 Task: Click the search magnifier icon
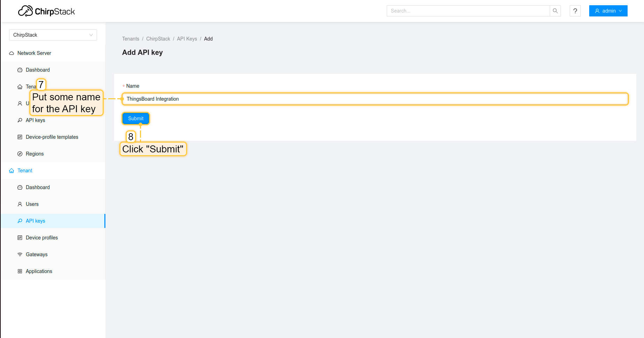pyautogui.click(x=555, y=11)
